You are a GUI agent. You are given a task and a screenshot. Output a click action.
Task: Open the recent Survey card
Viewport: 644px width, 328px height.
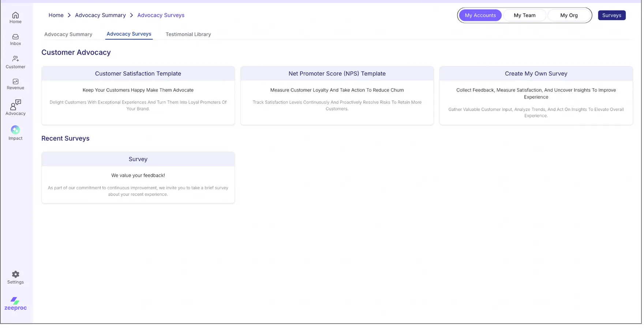coord(138,177)
